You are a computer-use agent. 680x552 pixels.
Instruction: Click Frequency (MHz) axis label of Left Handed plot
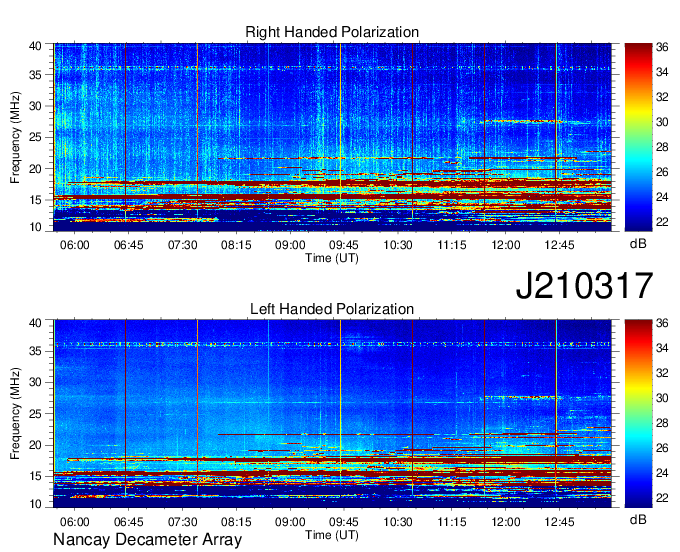pos(15,414)
